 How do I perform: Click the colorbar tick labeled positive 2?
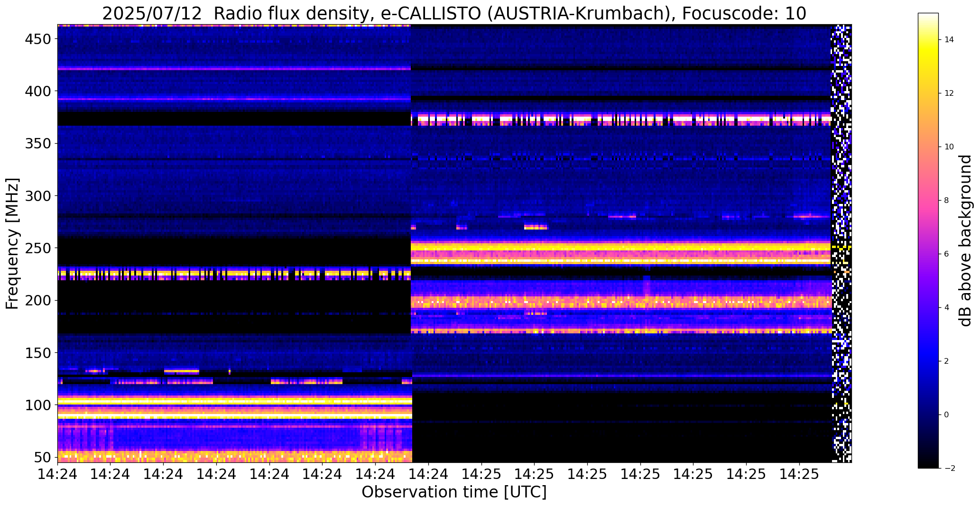tap(946, 361)
